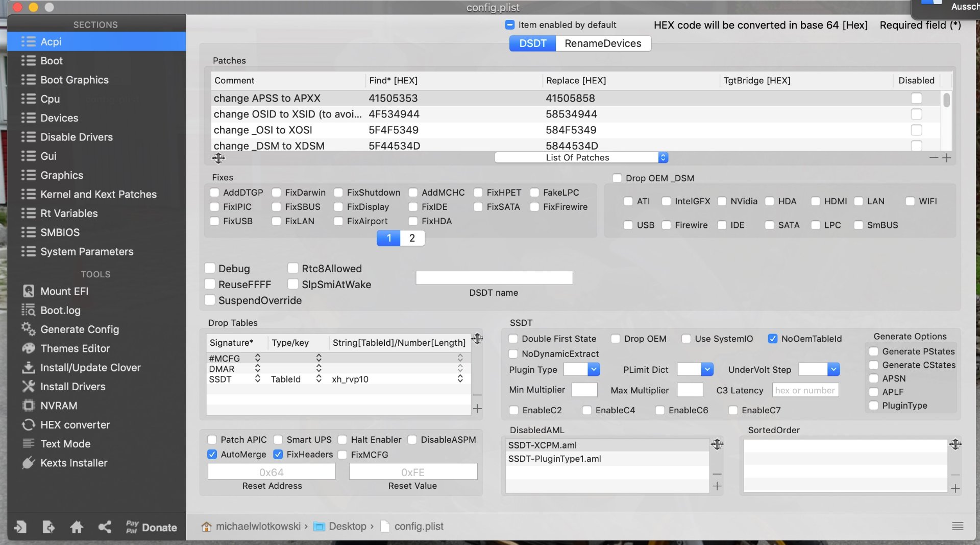Click the DSDT name input field
Screen dimensions: 980x545
point(494,278)
